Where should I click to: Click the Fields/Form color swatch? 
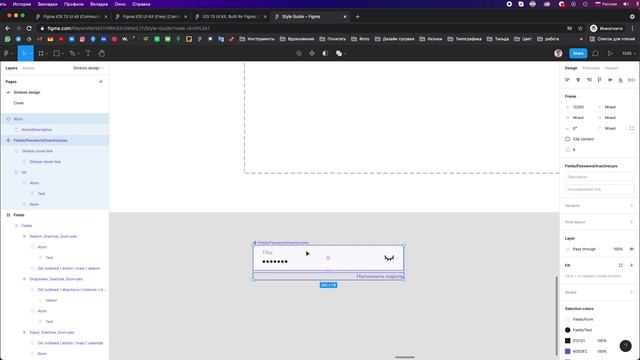(567, 319)
